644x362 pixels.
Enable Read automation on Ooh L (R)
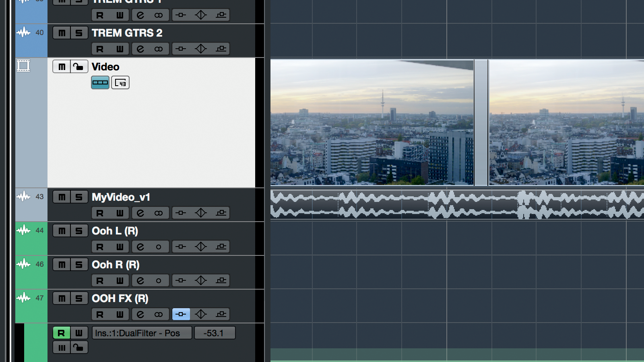100,247
